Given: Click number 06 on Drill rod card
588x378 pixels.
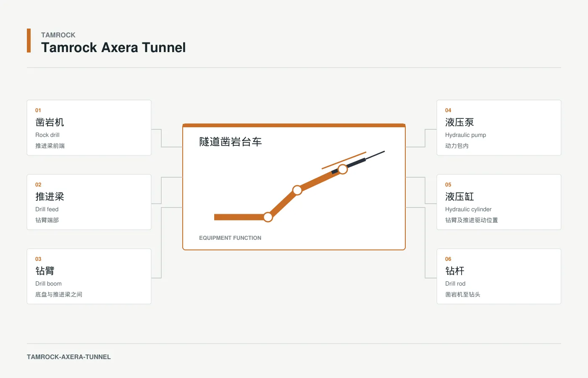Looking at the screenshot, I should tap(448, 259).
